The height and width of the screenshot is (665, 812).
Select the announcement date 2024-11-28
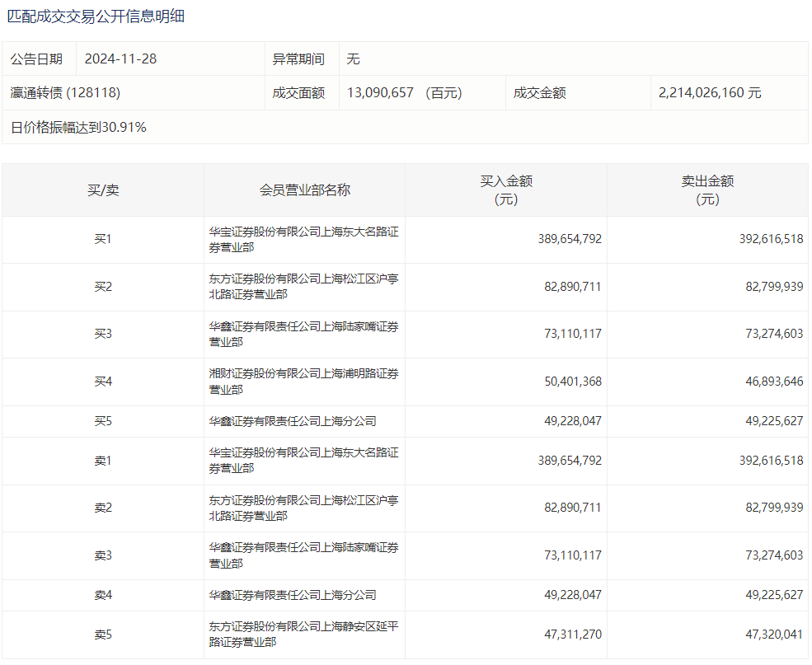pos(120,59)
